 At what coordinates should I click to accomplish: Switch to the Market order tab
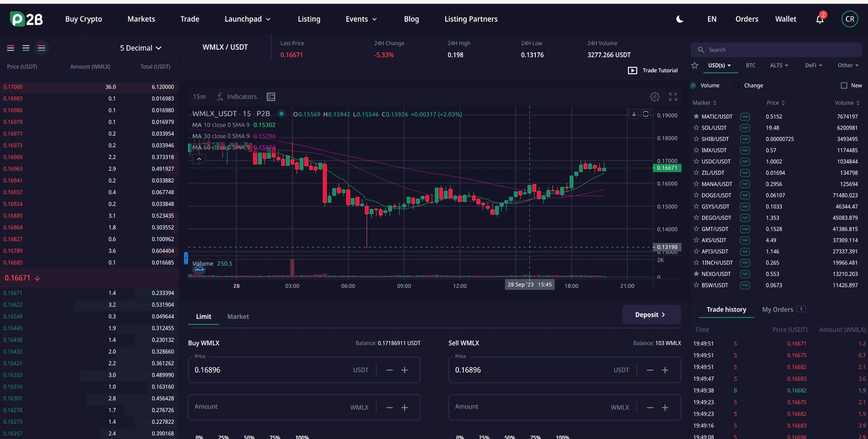tap(238, 317)
